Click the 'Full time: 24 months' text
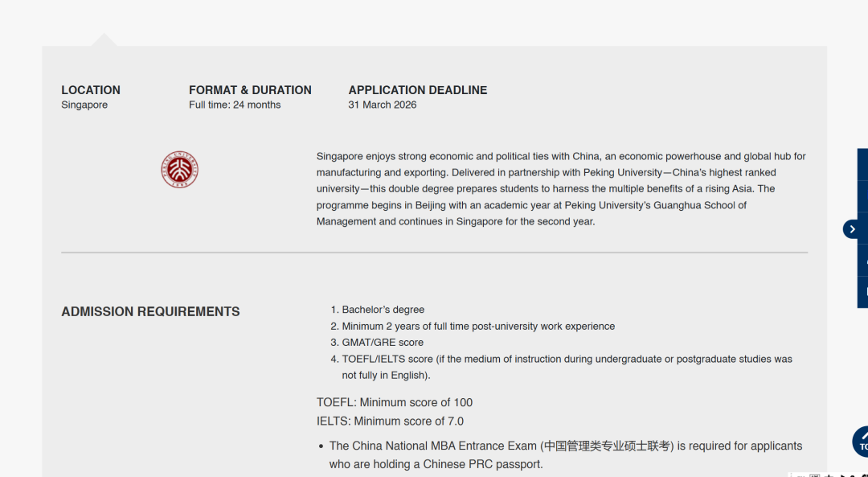 pos(235,105)
